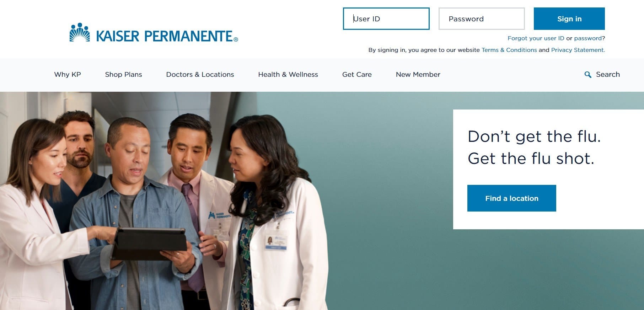
Task: Click the Kaiser Permanente logo icon
Action: pyautogui.click(x=80, y=32)
